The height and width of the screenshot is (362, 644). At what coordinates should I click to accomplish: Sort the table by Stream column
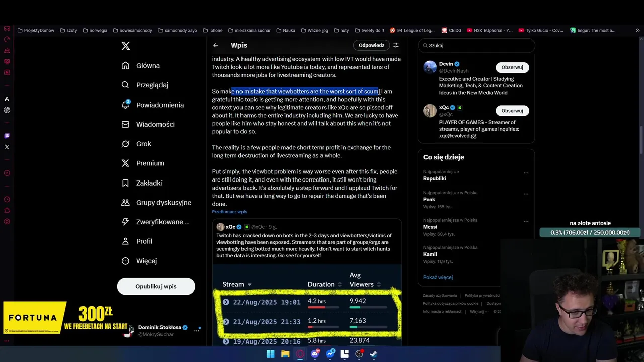(x=237, y=284)
